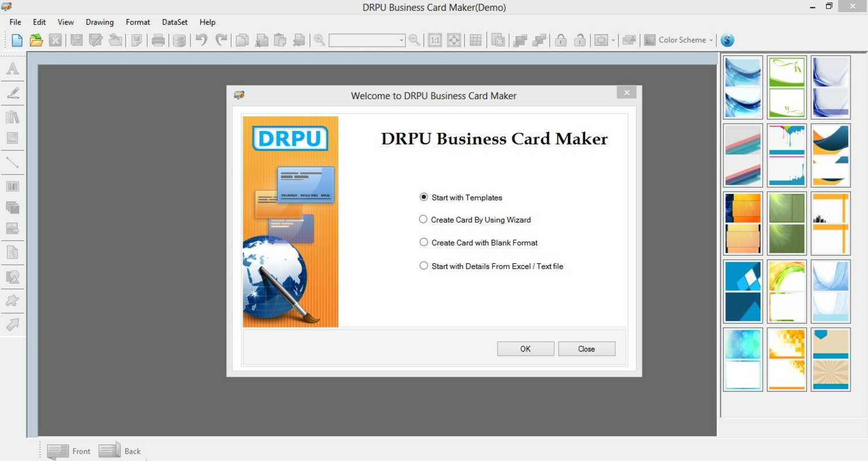This screenshot has height=461, width=868.
Task: Click the New document icon in toolbar
Action: [17, 40]
